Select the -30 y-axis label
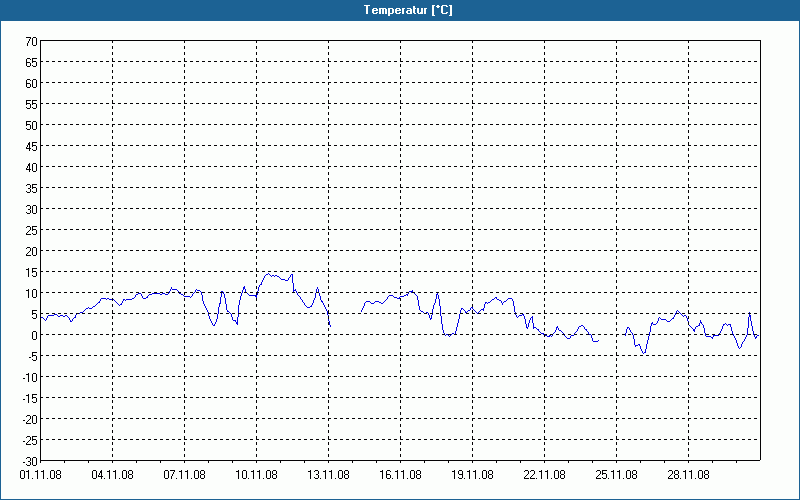The image size is (800, 500). (28, 461)
